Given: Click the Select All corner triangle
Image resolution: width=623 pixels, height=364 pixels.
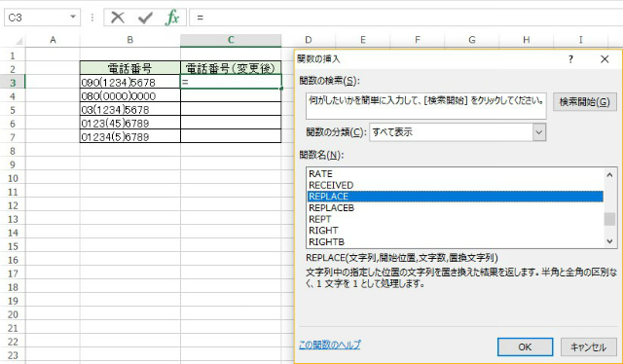Looking at the screenshot, I should pos(18,41).
